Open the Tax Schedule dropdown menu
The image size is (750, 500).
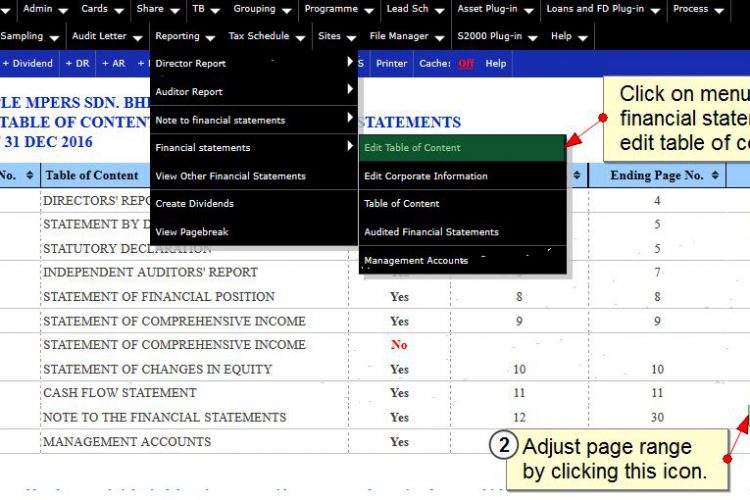click(x=266, y=36)
